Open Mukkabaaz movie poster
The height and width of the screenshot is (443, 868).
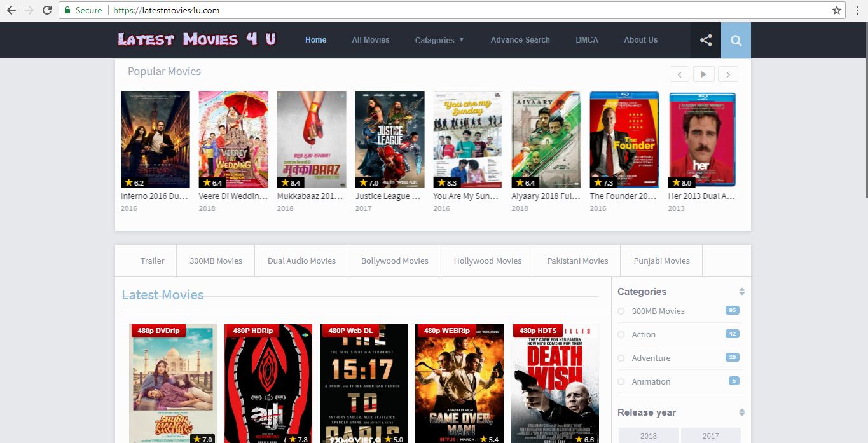(x=312, y=139)
